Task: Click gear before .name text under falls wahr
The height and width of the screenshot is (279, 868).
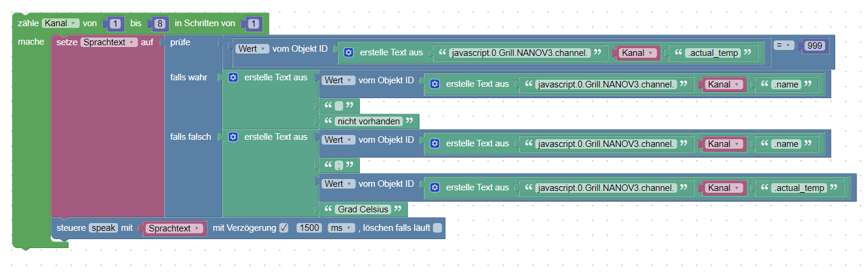Action: tap(435, 84)
